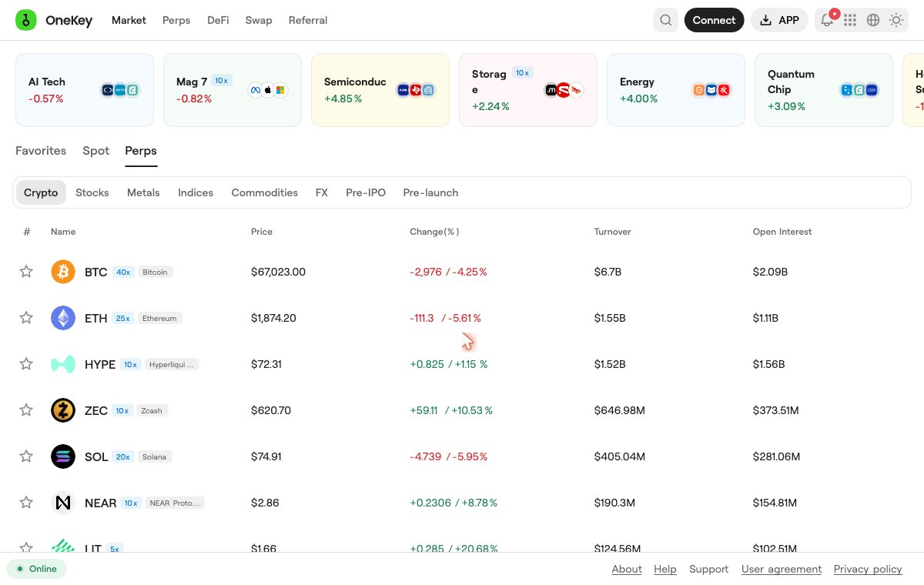Favorite BTC with the star
This screenshot has height=585, width=924.
click(26, 272)
